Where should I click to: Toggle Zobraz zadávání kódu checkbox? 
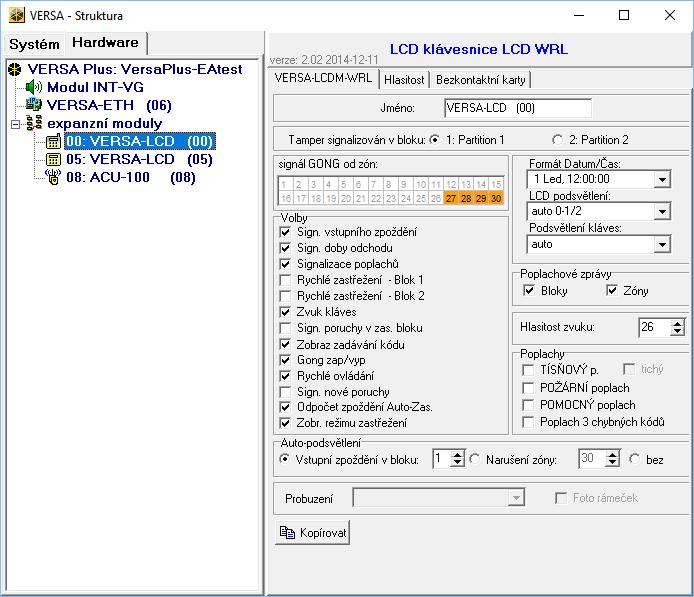285,344
